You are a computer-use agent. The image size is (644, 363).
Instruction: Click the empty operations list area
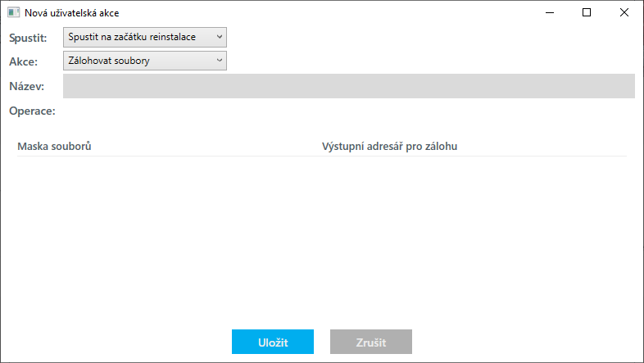click(321, 238)
